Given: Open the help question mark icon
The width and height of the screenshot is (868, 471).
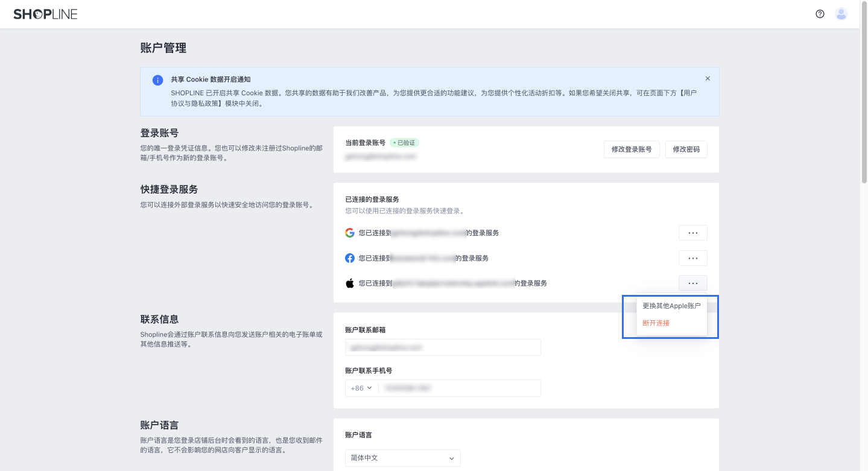Looking at the screenshot, I should point(819,13).
